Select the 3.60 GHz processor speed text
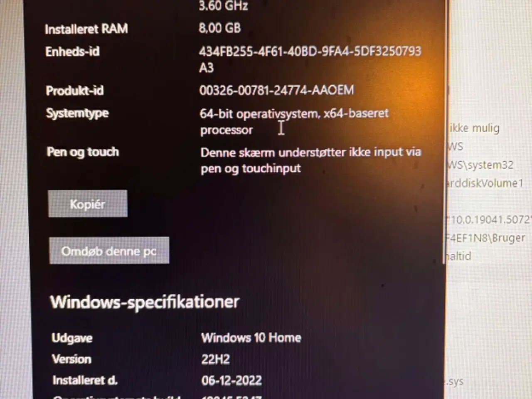Viewport: 532px width, 399px height. 223,6
